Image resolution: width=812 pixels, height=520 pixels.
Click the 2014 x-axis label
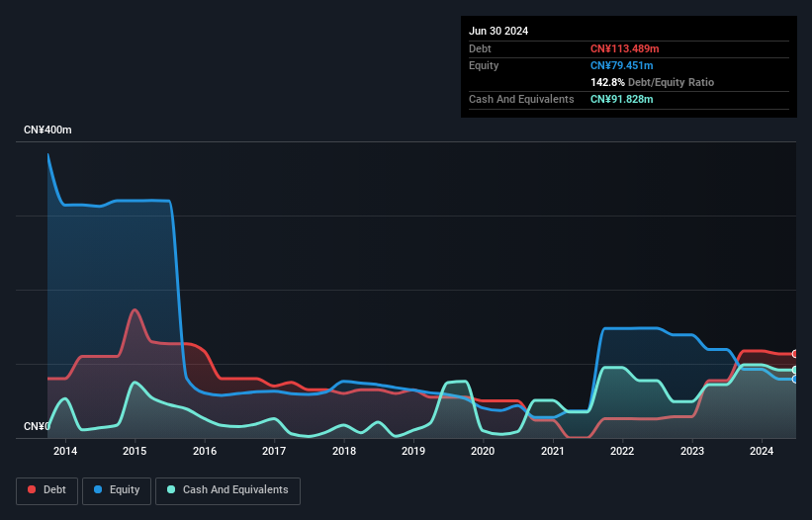(65, 451)
